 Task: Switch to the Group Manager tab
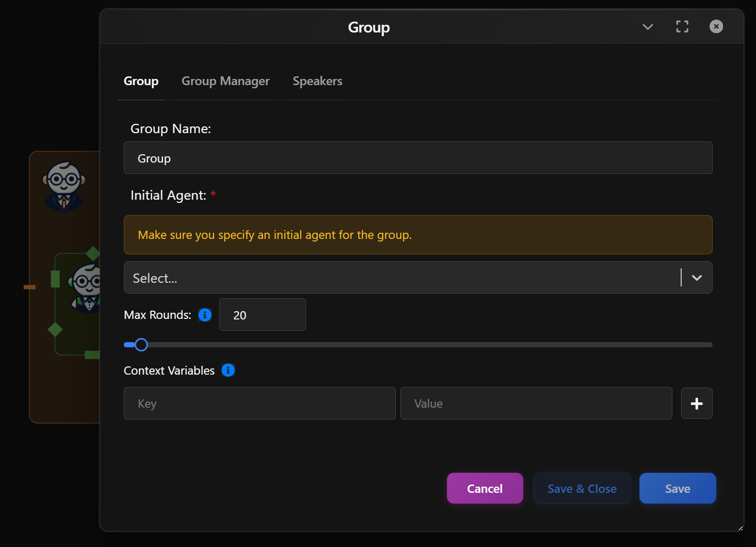(x=226, y=81)
